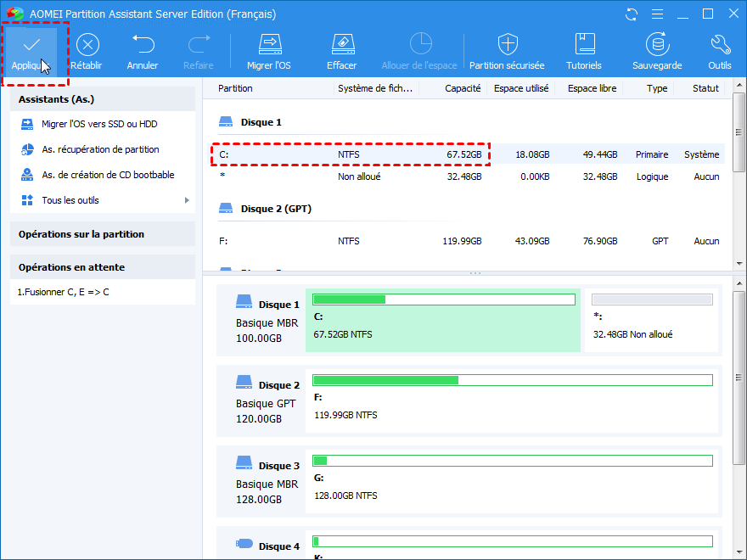Click the Annuler undo arrow
This screenshot has width=747, height=560.
[143, 44]
